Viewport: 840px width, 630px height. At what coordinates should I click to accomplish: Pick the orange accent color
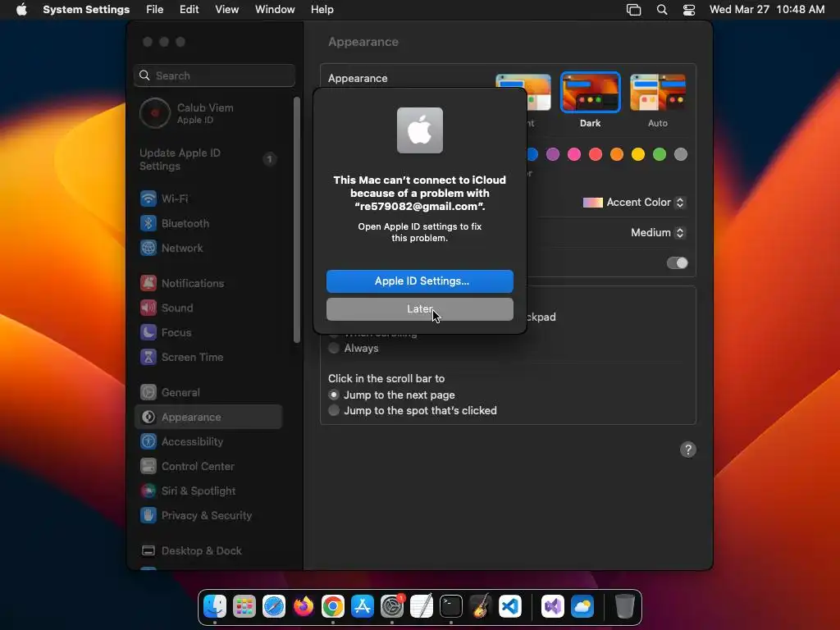tap(617, 155)
